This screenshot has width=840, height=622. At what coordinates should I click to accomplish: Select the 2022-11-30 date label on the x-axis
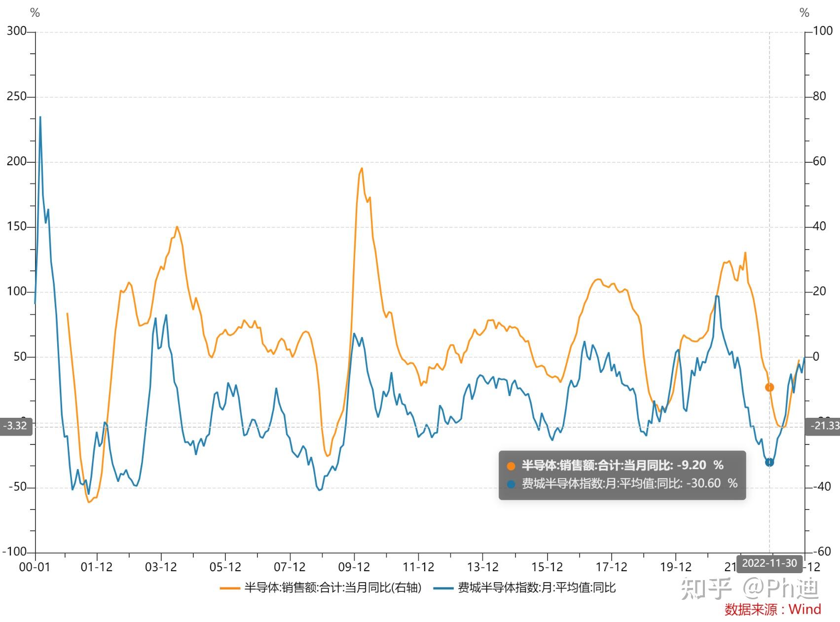coord(769,563)
